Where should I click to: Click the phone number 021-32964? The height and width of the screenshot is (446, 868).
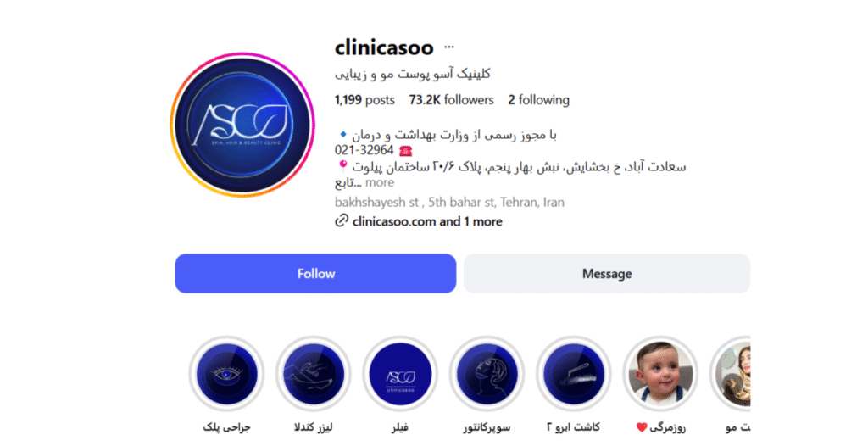[x=364, y=150]
